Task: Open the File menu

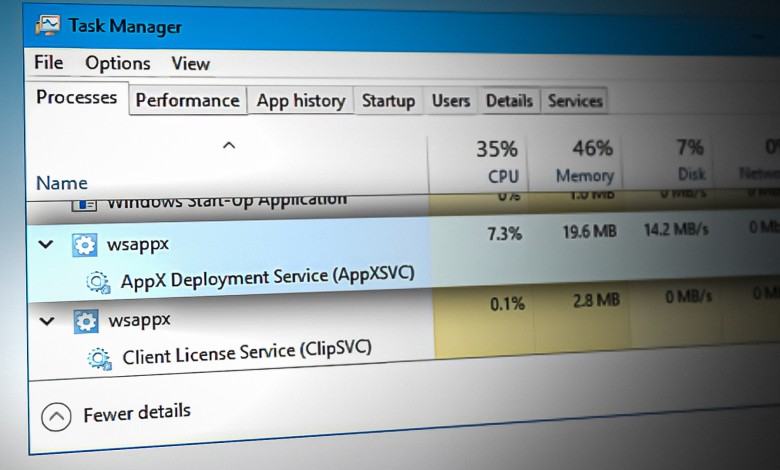Action: coord(49,63)
